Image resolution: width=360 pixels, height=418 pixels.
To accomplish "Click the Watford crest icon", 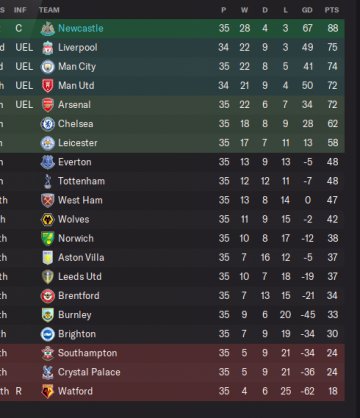I will click(x=47, y=391).
